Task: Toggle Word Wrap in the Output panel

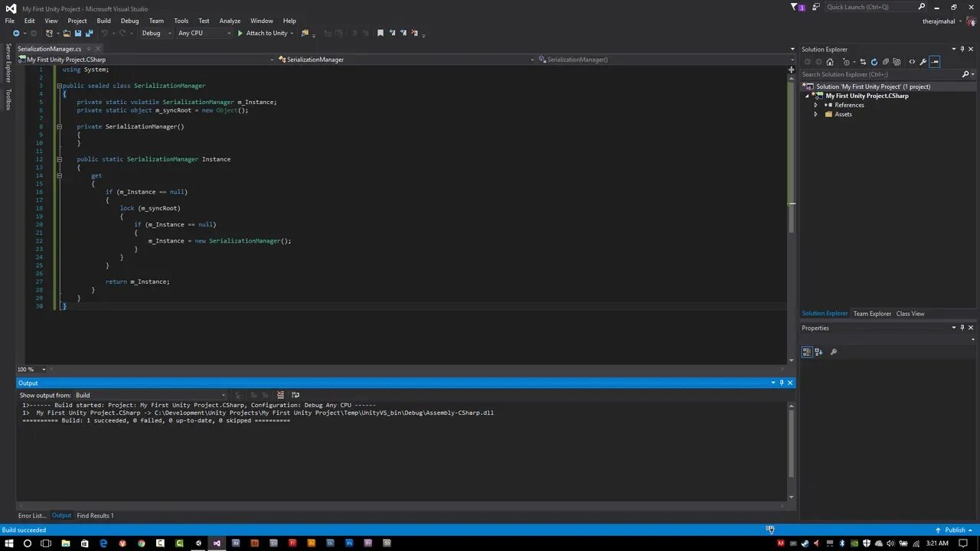Action: point(296,395)
